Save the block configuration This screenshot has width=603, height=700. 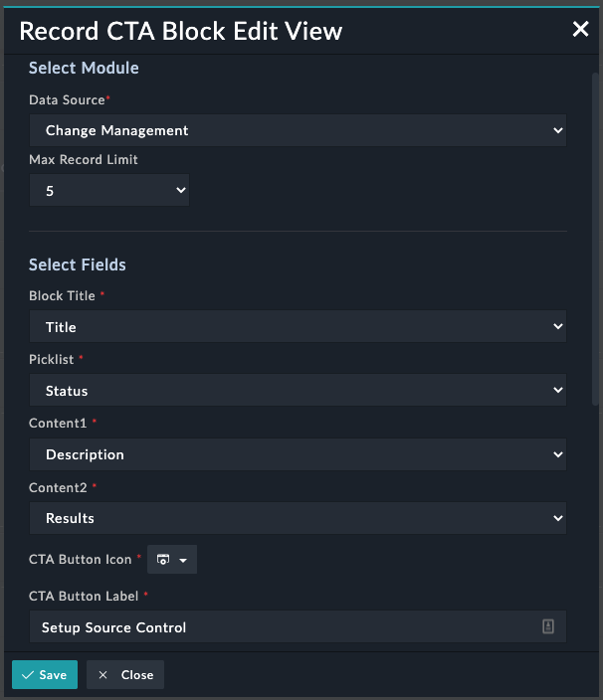pyautogui.click(x=45, y=675)
